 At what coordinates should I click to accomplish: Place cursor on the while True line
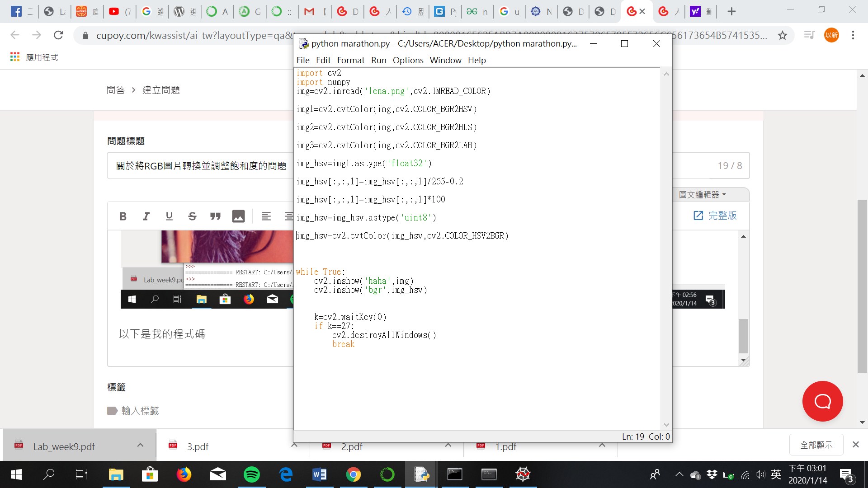click(321, 272)
